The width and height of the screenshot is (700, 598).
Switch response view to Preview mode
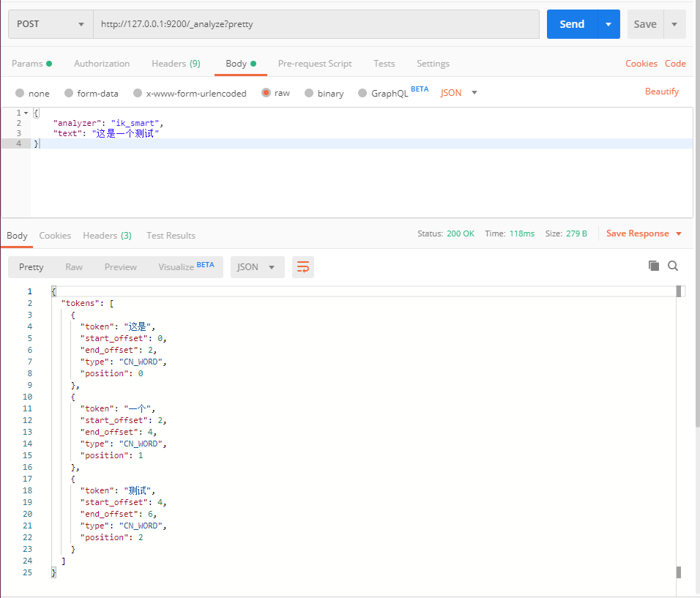(120, 267)
